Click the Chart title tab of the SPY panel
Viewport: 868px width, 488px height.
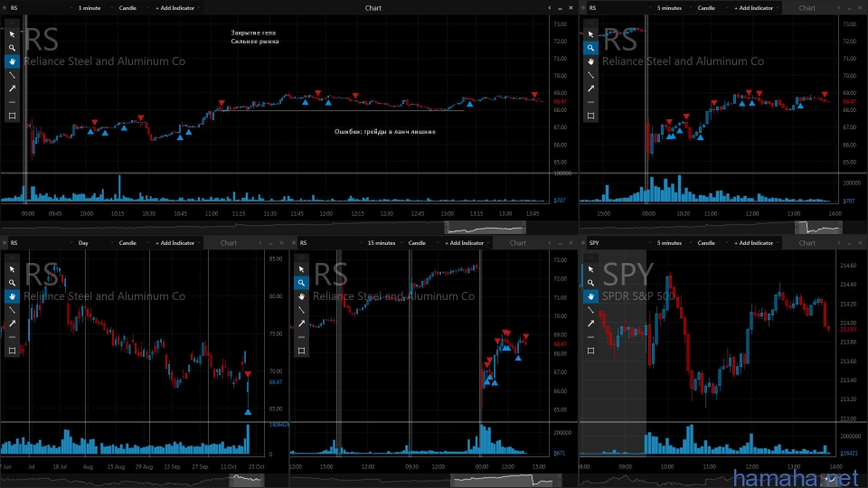(807, 243)
